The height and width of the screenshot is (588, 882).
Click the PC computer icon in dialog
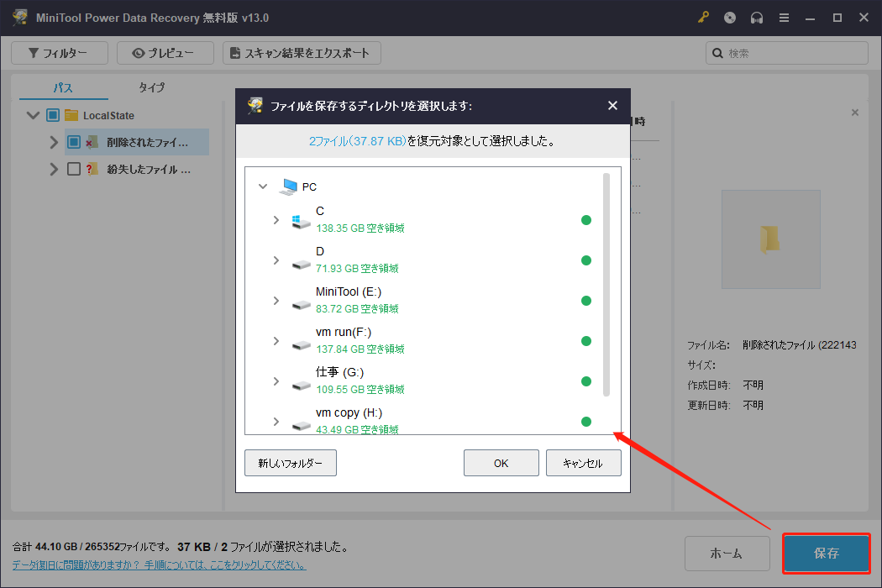click(x=288, y=186)
